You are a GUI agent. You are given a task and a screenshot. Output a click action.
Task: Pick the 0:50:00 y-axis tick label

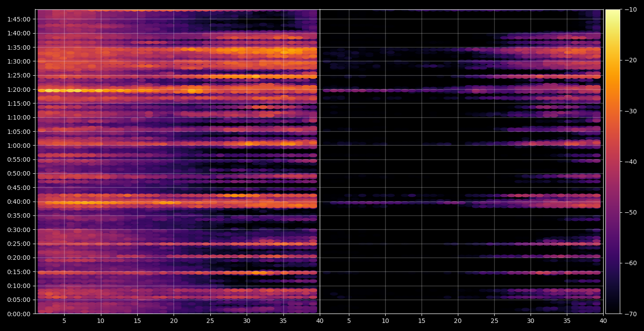[19, 173]
